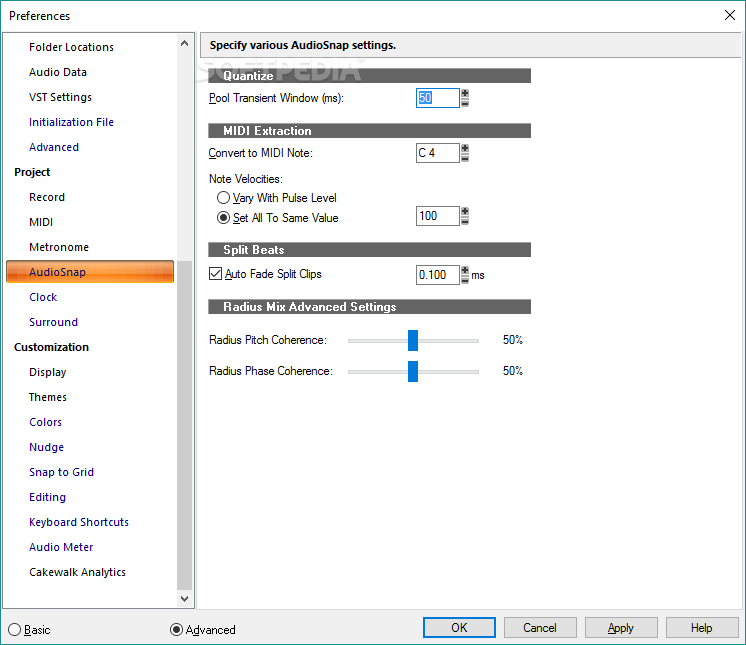746x645 pixels.
Task: Open Initialization File page
Action: point(71,122)
